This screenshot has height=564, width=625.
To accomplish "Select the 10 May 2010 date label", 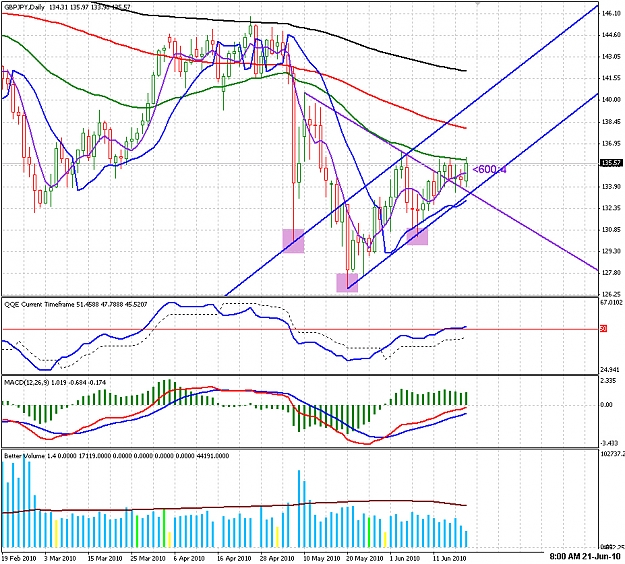I will tap(322, 558).
